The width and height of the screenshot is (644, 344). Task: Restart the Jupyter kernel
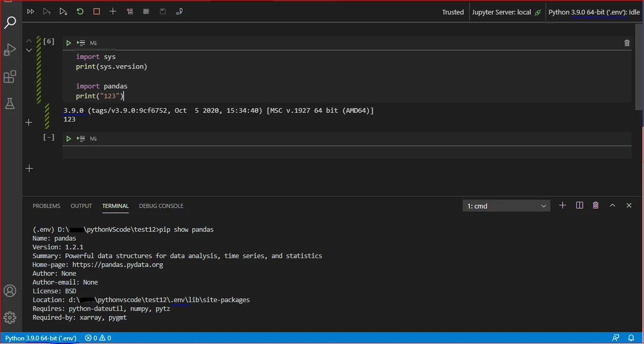pos(80,11)
